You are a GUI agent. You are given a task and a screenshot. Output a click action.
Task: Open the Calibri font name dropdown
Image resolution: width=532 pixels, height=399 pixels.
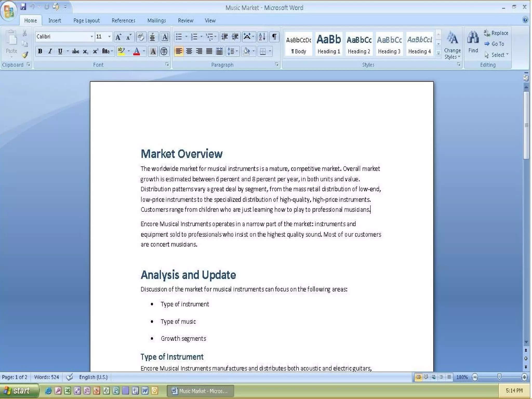(x=92, y=37)
